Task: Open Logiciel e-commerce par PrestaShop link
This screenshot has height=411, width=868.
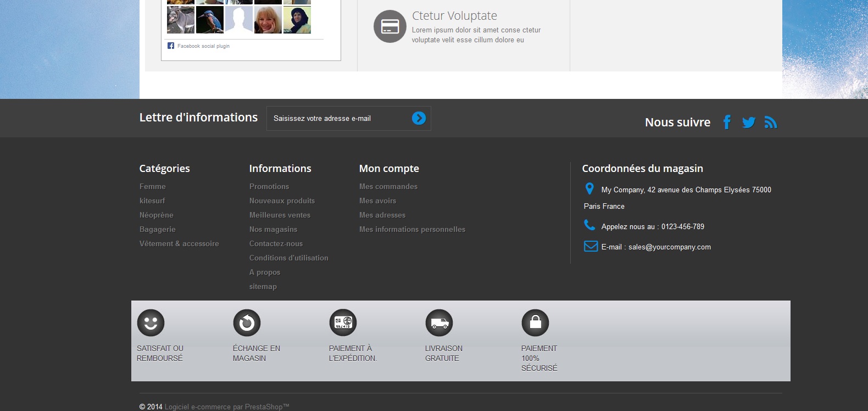Action: point(227,407)
